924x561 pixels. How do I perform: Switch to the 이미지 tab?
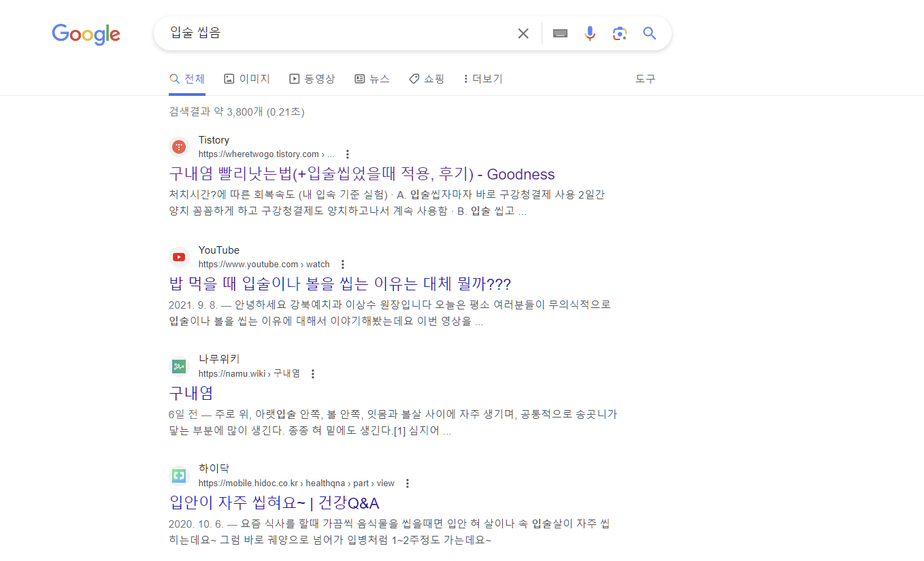pos(247,79)
